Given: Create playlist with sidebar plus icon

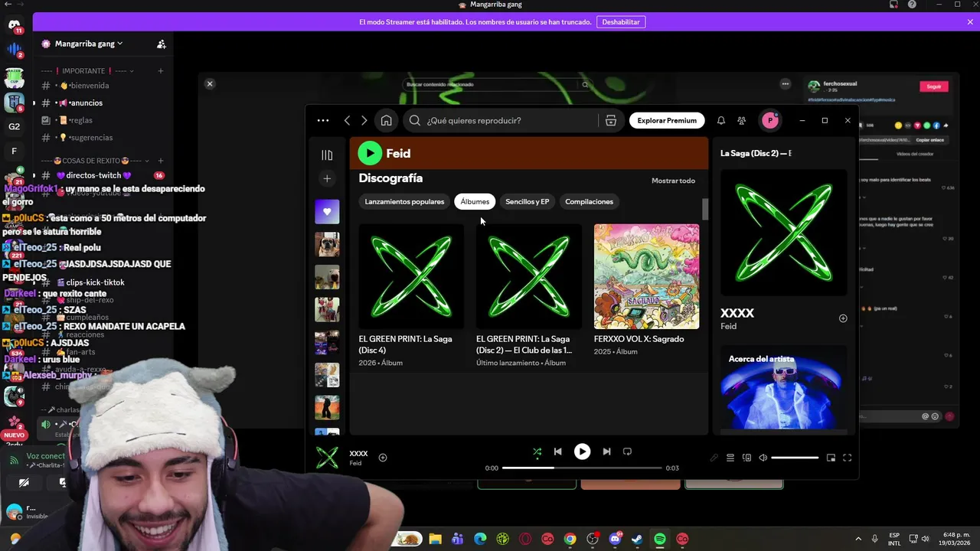Looking at the screenshot, I should (x=327, y=178).
